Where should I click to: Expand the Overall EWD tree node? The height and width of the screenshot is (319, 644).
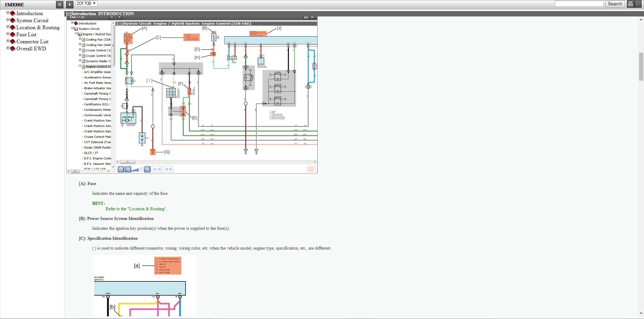[8, 48]
